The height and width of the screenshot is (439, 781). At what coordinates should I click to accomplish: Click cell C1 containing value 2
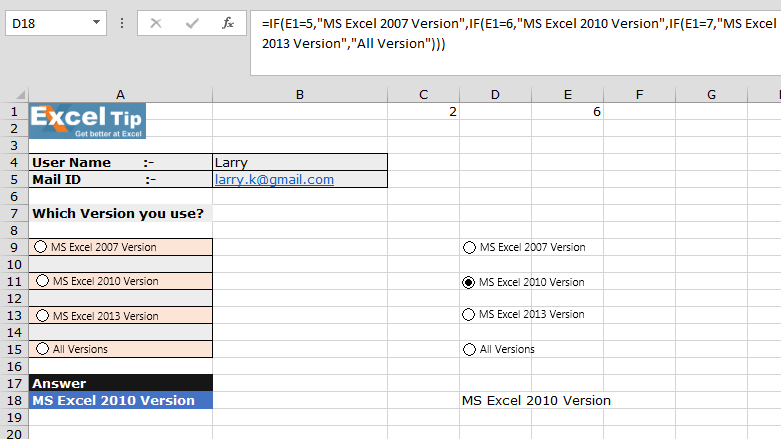tap(423, 112)
